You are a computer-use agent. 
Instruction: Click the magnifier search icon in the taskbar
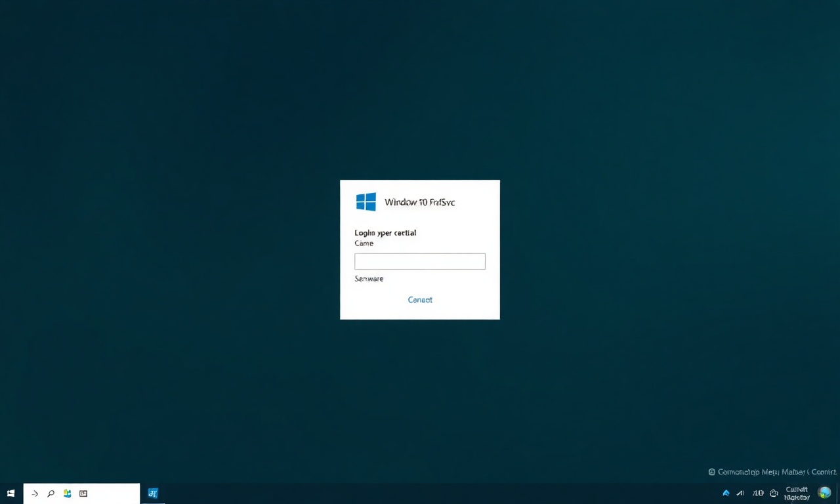pos(51,493)
